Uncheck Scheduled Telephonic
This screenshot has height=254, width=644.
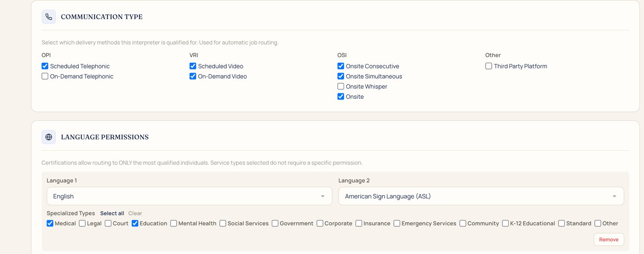(45, 66)
